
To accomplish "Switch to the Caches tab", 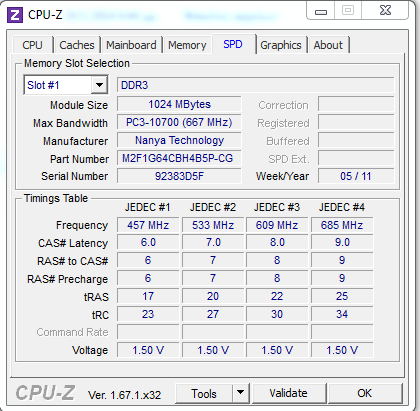I will click(77, 45).
